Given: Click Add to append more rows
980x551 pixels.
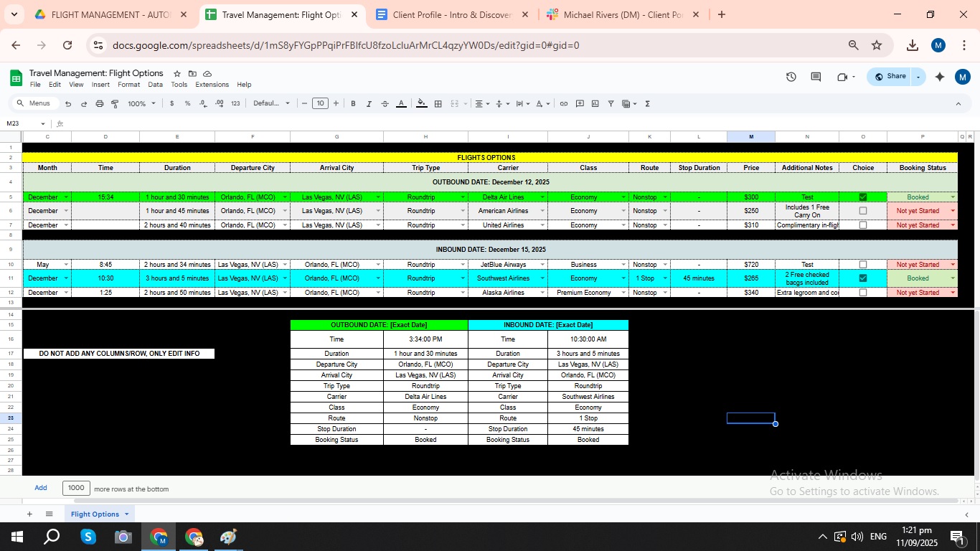Looking at the screenshot, I should tap(41, 488).
